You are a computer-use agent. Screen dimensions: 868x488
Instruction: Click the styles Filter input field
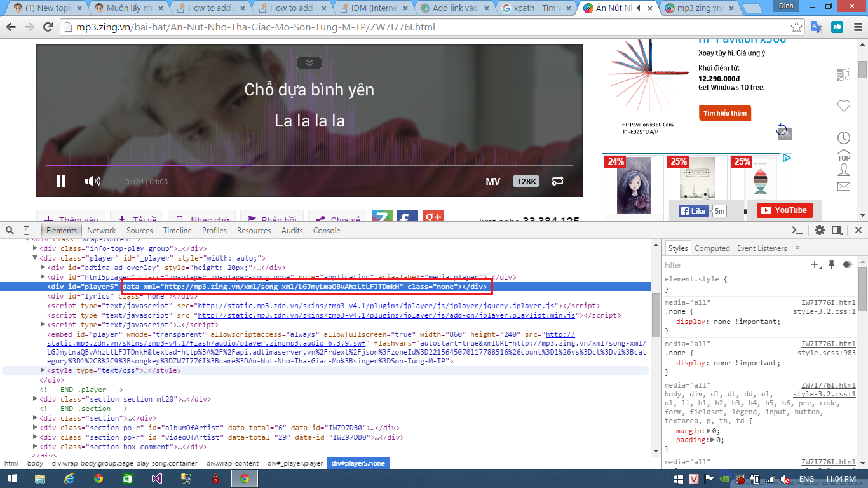coord(735,264)
